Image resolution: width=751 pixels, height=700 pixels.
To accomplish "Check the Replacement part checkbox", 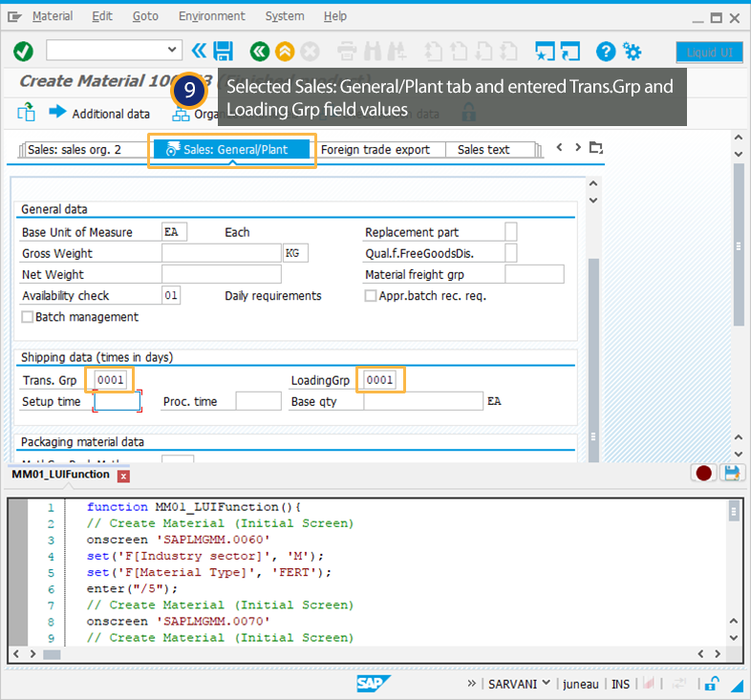I will (511, 232).
